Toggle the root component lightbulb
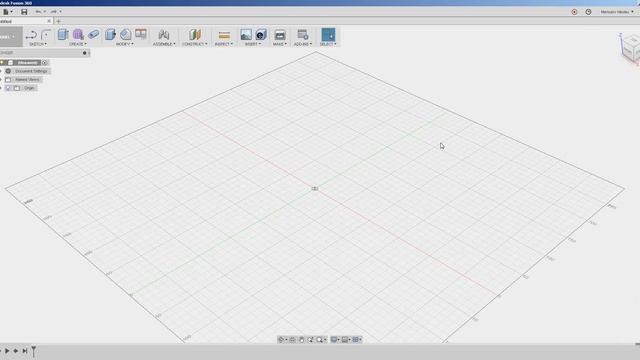Image resolution: width=640 pixels, height=360 pixels. [3, 62]
